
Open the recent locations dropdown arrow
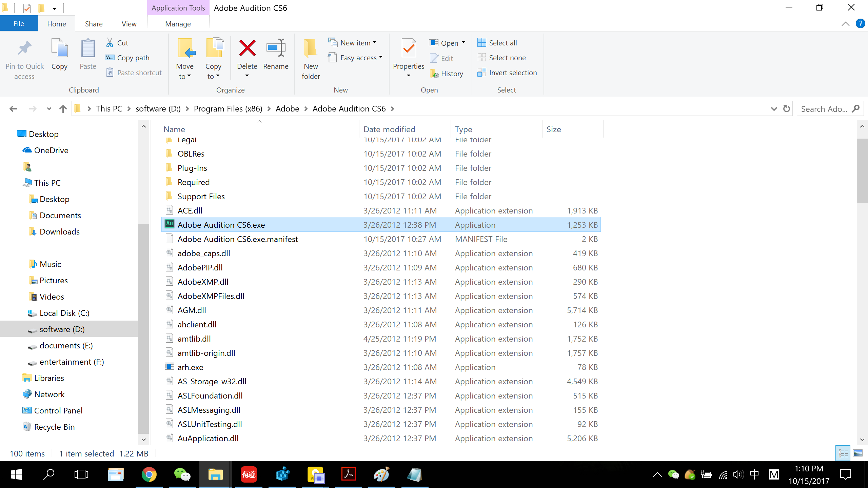pos(49,109)
